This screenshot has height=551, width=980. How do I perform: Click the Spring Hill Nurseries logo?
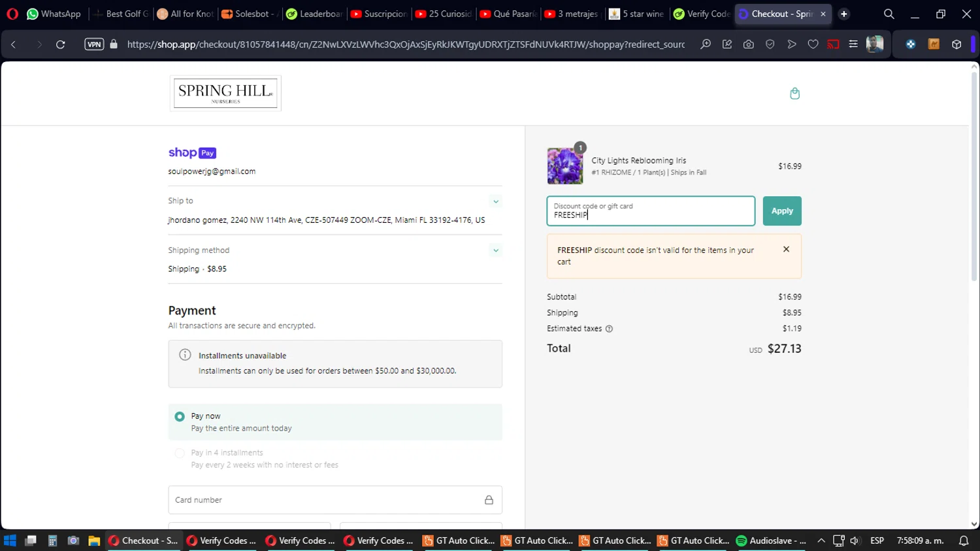225,93
